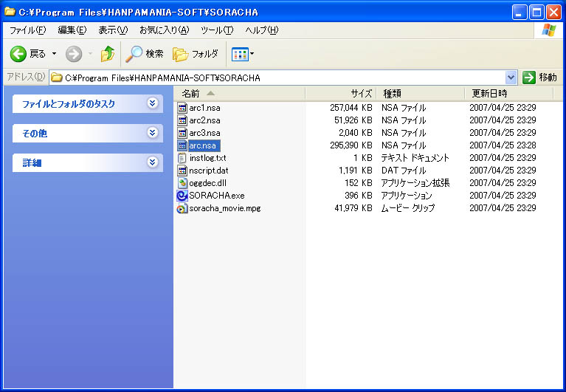Click the arc1.nsa file name
The width and height of the screenshot is (566, 392).
point(204,108)
